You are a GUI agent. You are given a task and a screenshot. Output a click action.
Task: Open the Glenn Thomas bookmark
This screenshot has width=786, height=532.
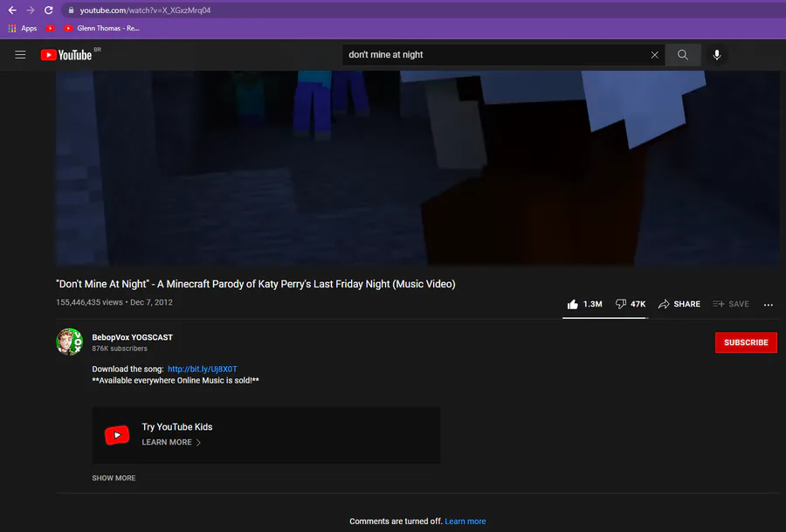pyautogui.click(x=102, y=28)
